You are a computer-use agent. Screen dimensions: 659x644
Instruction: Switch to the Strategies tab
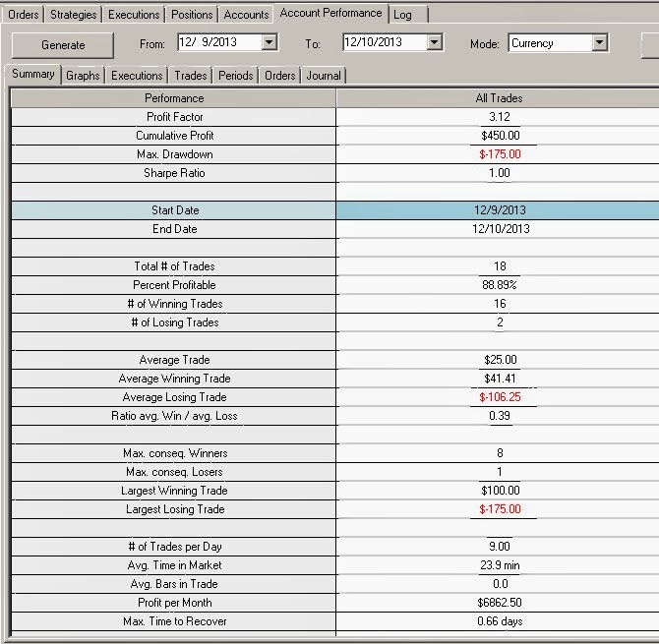tap(74, 15)
